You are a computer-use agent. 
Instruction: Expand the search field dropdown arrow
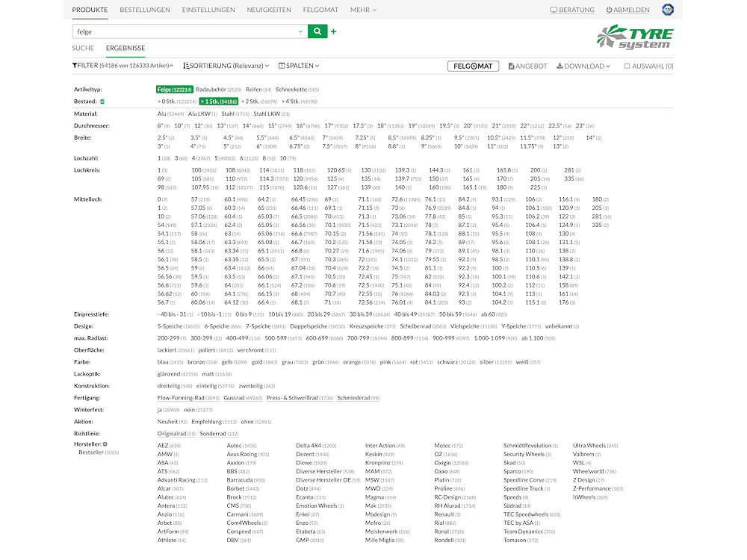[x=300, y=31]
